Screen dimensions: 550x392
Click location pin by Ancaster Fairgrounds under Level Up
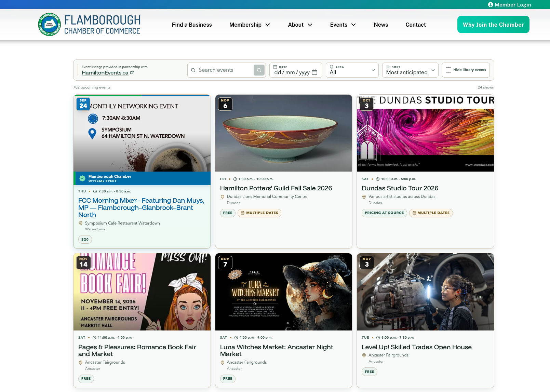tap(364, 355)
